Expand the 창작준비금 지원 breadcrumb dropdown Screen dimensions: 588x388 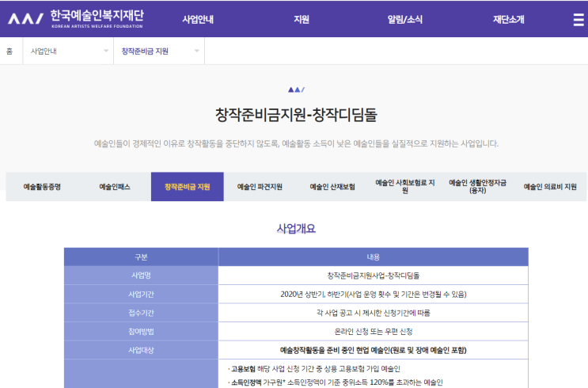(x=159, y=51)
